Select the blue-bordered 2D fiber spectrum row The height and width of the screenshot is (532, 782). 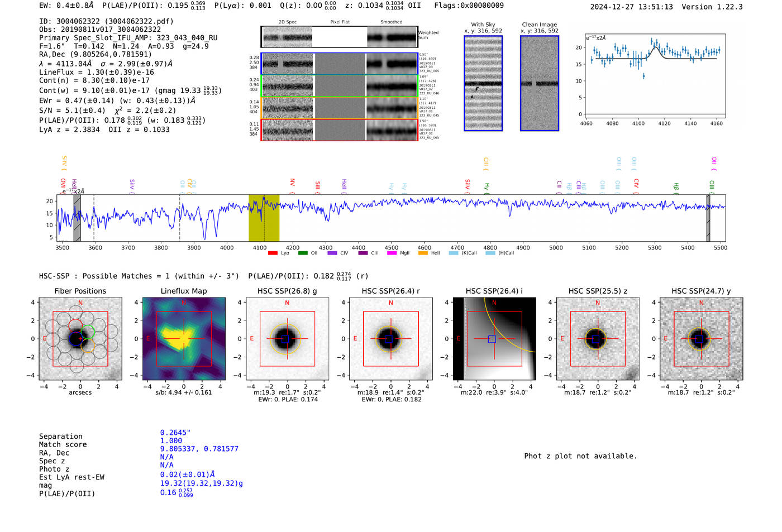tap(339, 64)
